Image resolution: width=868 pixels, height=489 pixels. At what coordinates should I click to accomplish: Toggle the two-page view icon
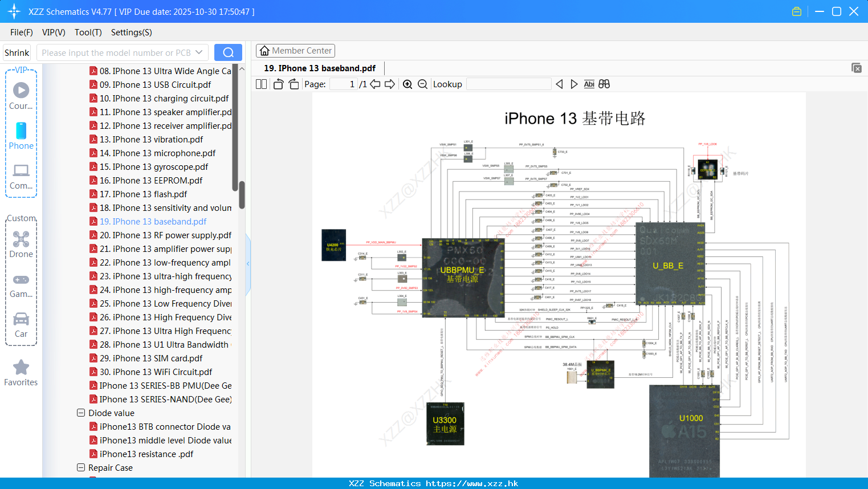[x=261, y=84]
